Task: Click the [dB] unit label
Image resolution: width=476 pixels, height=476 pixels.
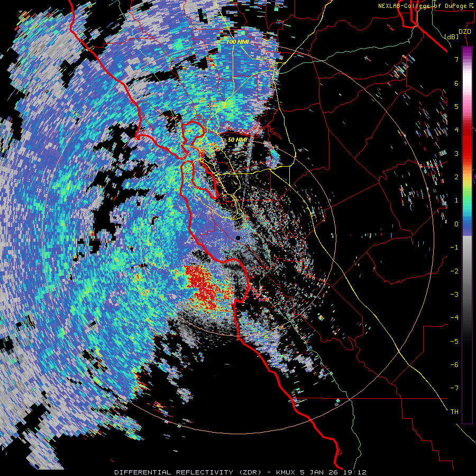Action: [x=451, y=36]
